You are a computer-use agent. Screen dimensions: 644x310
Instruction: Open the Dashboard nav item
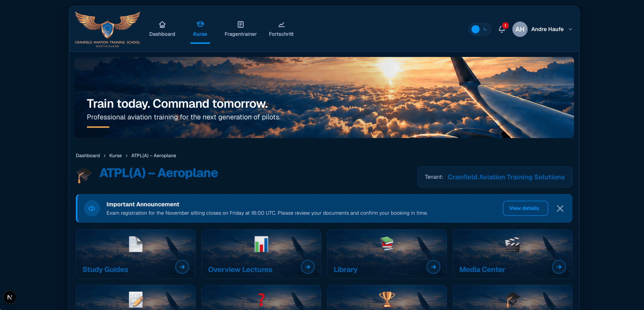[162, 29]
